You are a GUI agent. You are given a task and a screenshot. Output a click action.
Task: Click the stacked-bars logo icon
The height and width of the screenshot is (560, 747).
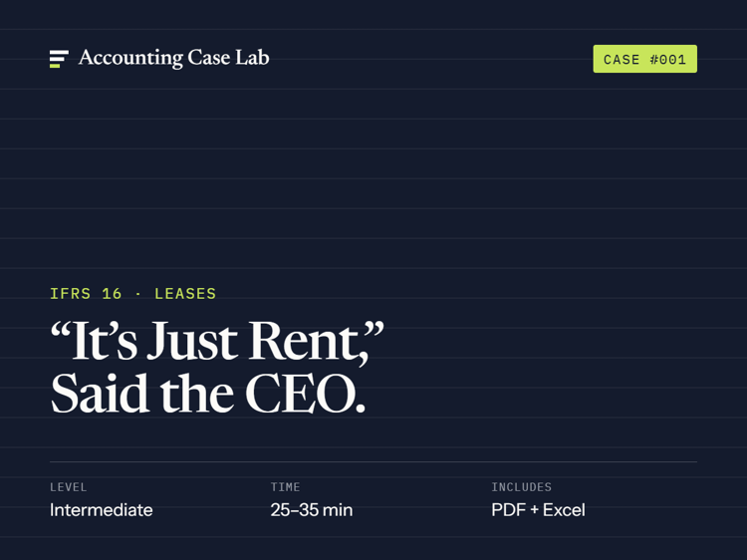59,59
